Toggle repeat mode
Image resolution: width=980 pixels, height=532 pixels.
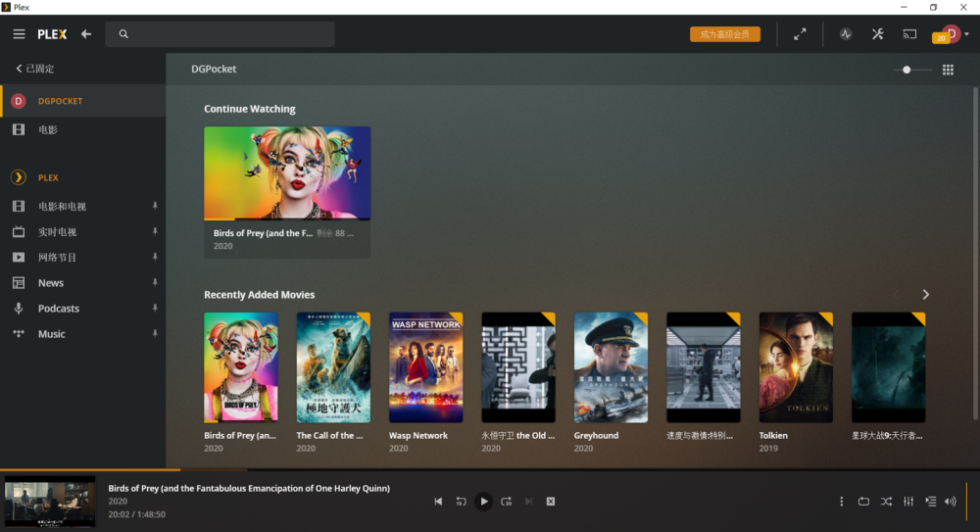(863, 502)
